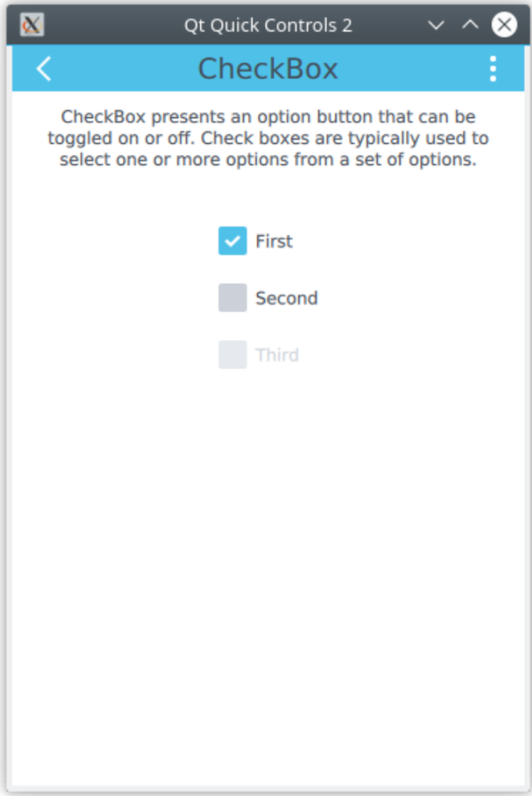This screenshot has height=796, width=532.
Task: Click the CheckBox page header title
Action: coord(268,68)
